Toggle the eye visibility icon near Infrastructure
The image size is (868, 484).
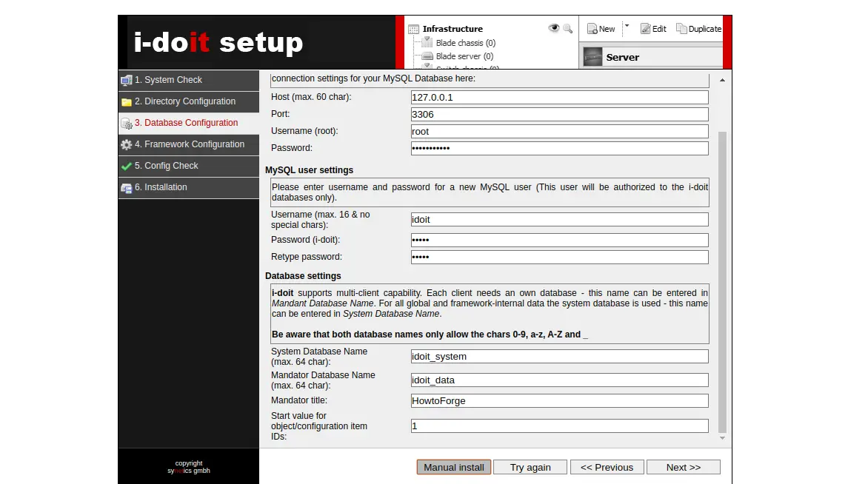coord(553,29)
